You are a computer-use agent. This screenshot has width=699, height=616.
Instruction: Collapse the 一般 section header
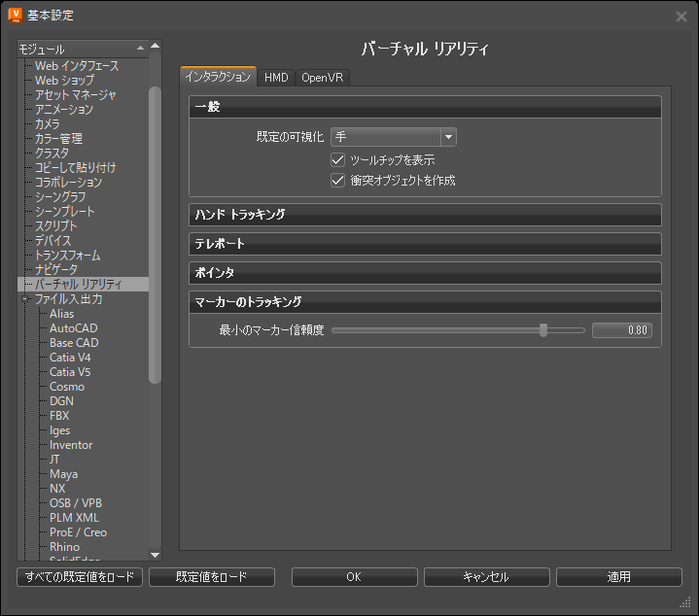[x=425, y=107]
